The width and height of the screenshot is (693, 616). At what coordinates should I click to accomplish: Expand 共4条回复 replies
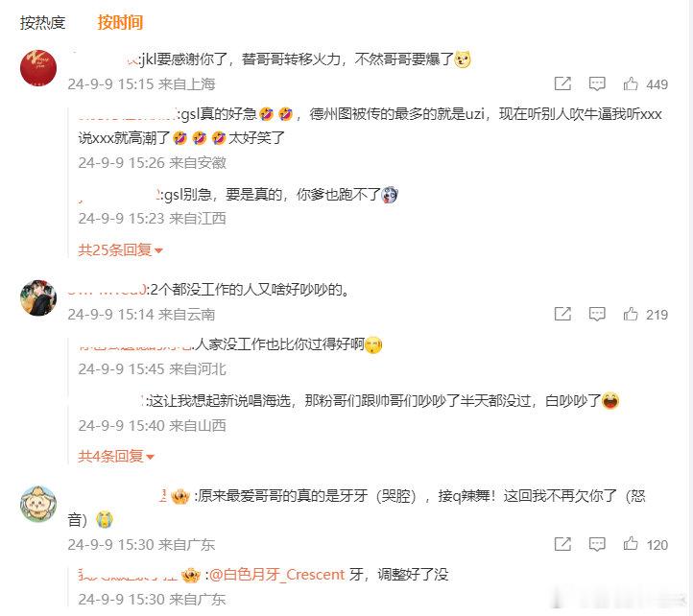click(116, 456)
